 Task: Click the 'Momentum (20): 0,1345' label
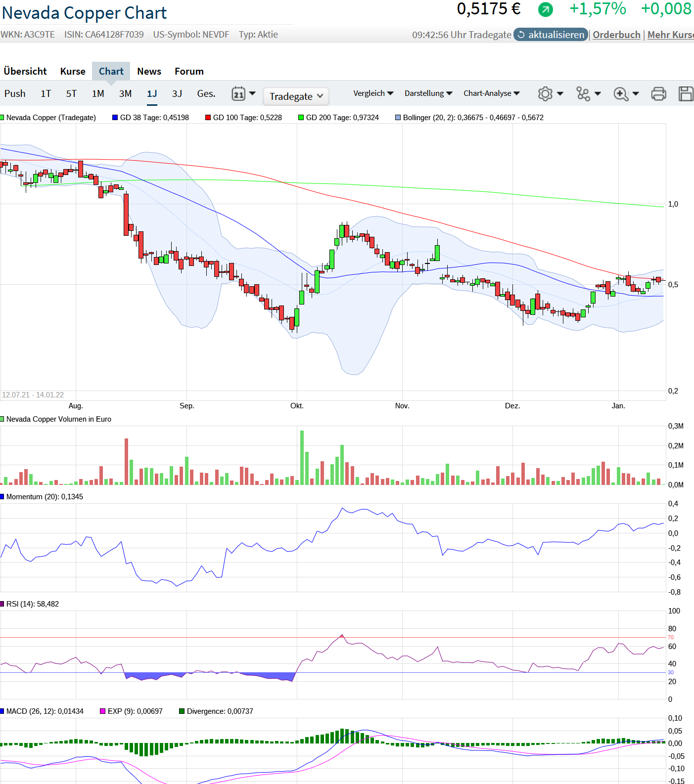45,497
